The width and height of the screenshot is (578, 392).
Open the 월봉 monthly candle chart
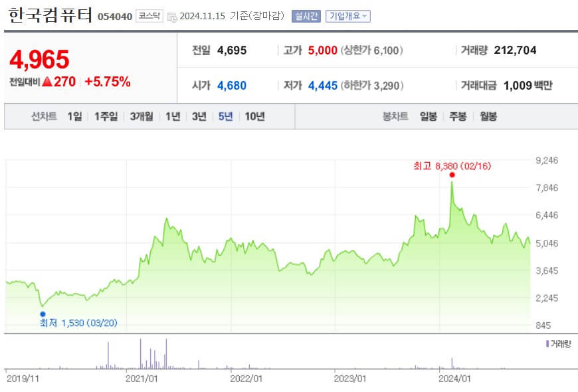tap(488, 116)
